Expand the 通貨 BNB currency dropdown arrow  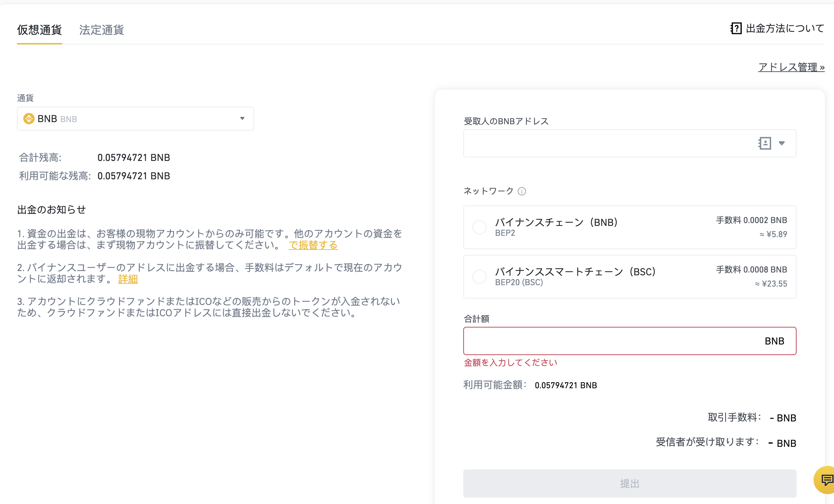tap(242, 119)
